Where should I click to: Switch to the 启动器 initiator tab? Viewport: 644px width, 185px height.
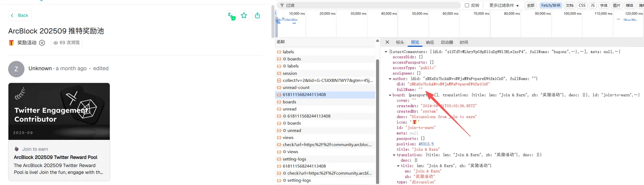pos(447,42)
